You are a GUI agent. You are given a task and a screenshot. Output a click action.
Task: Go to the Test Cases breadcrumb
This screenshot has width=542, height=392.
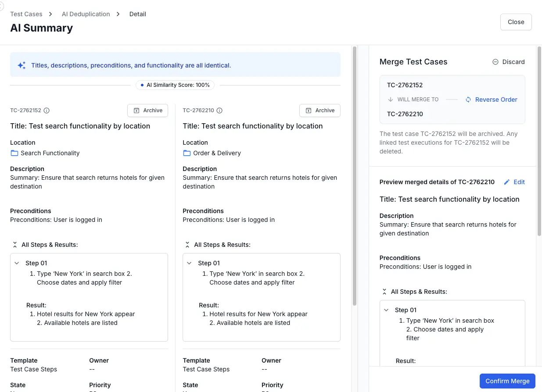pyautogui.click(x=26, y=14)
